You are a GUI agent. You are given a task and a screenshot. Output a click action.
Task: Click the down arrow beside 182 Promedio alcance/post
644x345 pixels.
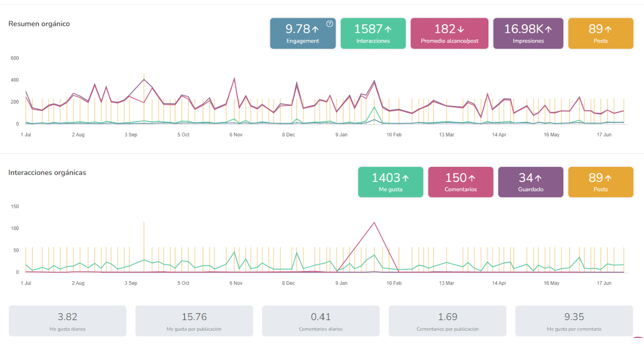coord(460,30)
